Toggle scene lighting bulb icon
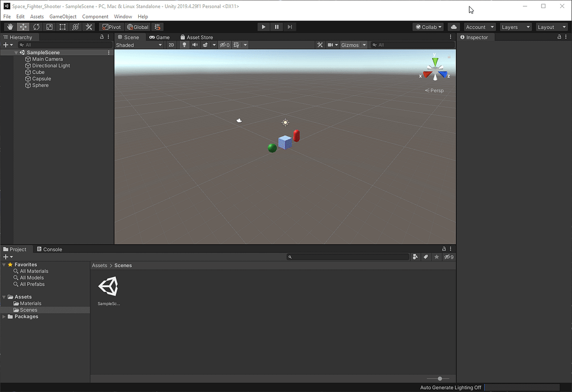Viewport: 572px width, 392px height. point(184,45)
